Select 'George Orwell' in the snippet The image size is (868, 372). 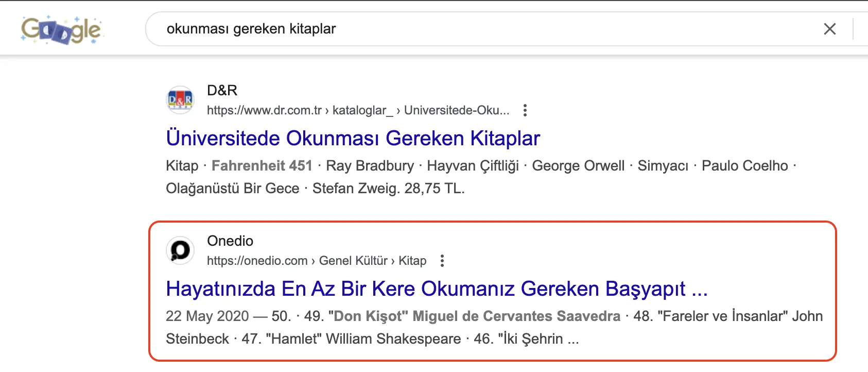578,165
